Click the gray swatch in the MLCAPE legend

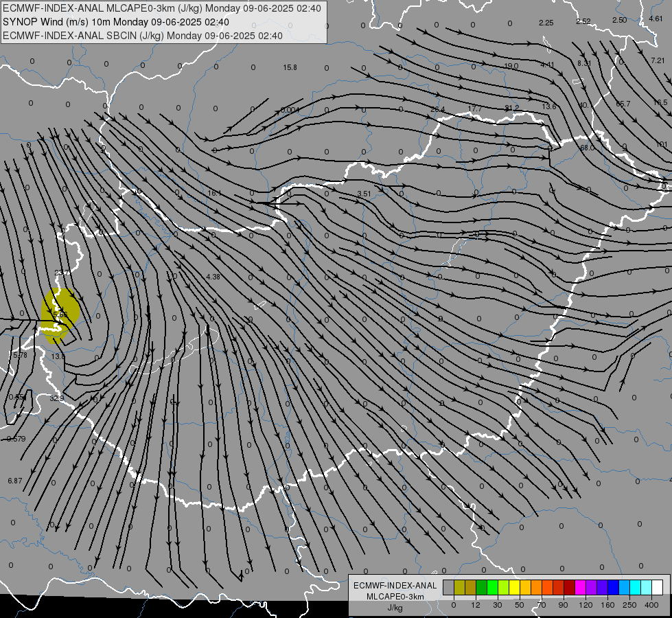tap(449, 588)
